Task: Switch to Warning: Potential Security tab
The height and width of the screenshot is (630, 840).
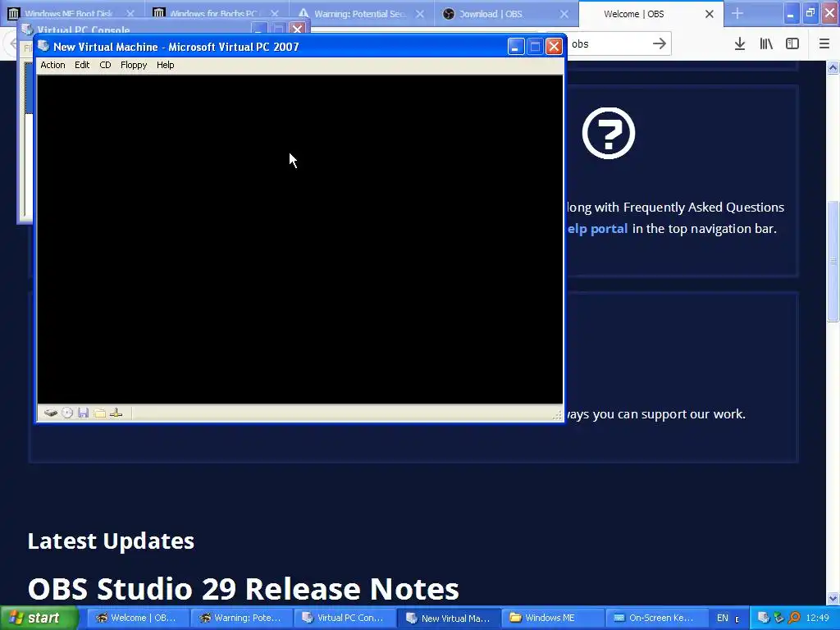Action: pos(359,14)
